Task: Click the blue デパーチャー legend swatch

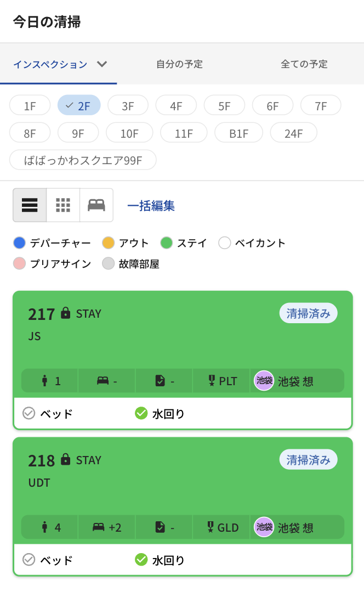Action: click(x=19, y=243)
